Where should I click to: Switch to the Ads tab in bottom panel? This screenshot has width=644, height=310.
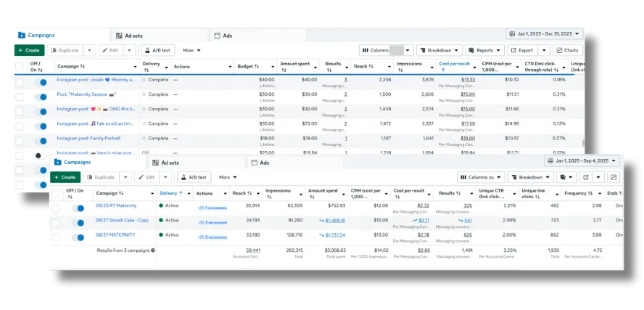[x=264, y=163]
